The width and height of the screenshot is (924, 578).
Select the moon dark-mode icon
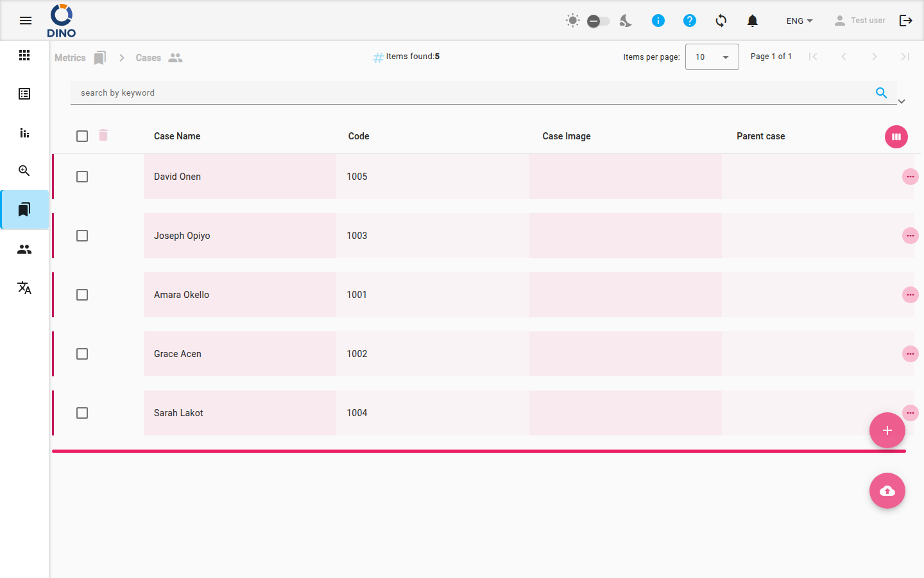(x=626, y=21)
